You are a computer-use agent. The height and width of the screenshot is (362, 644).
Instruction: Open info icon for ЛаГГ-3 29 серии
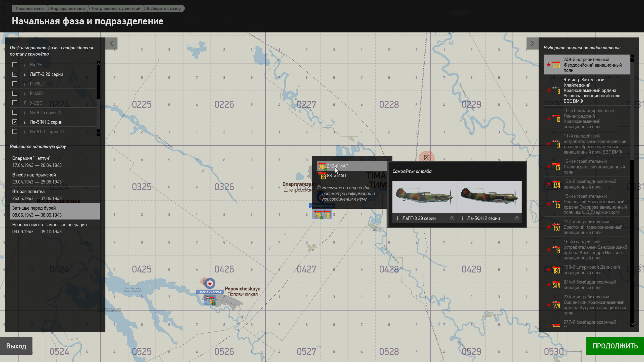click(452, 218)
